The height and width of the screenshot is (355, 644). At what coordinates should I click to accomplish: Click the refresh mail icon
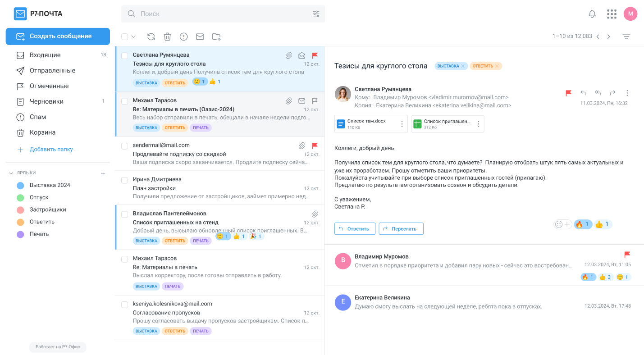click(x=151, y=36)
